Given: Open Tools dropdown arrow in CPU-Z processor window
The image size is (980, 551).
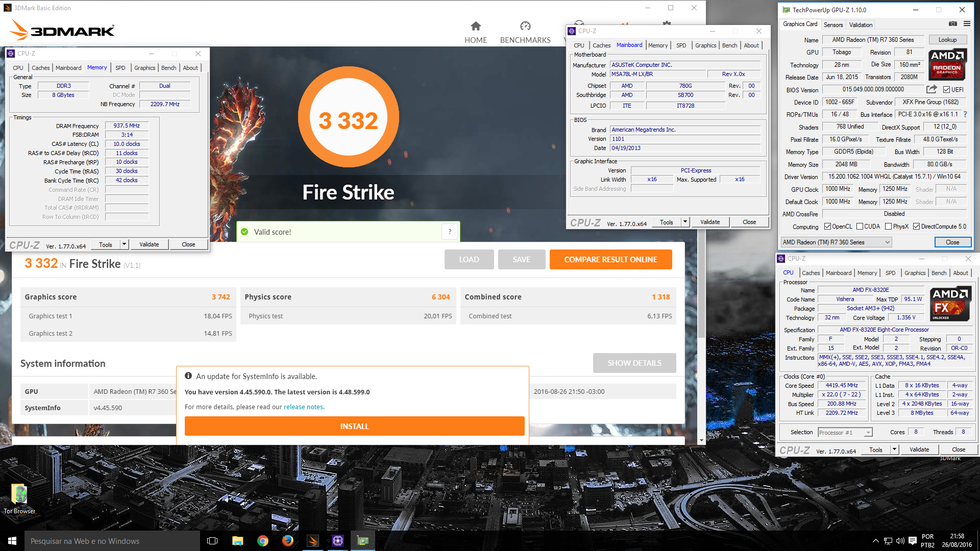Looking at the screenshot, I should click(x=894, y=449).
